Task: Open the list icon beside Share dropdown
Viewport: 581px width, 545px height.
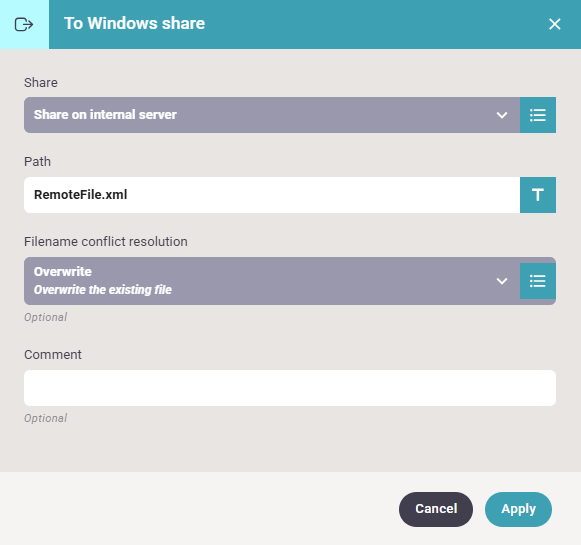Action: (538, 115)
